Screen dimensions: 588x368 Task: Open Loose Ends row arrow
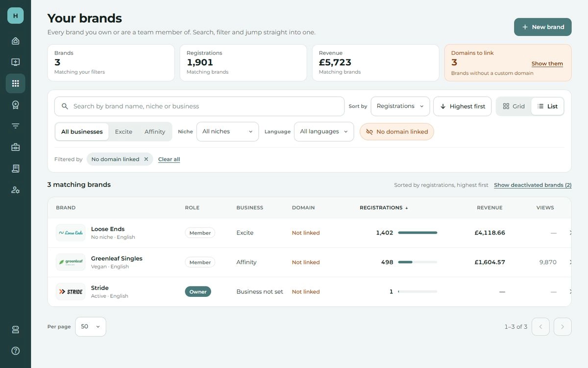570,233
